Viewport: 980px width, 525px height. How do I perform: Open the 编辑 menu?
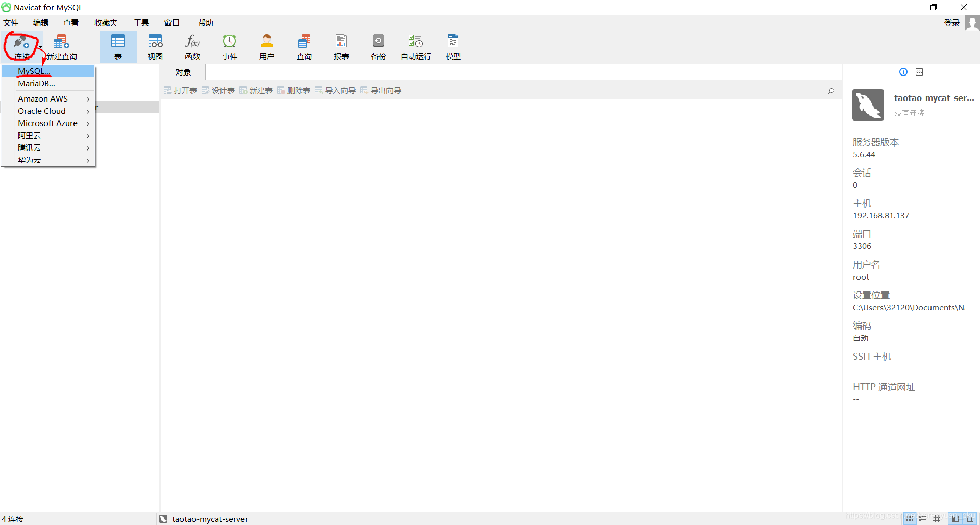pos(41,23)
